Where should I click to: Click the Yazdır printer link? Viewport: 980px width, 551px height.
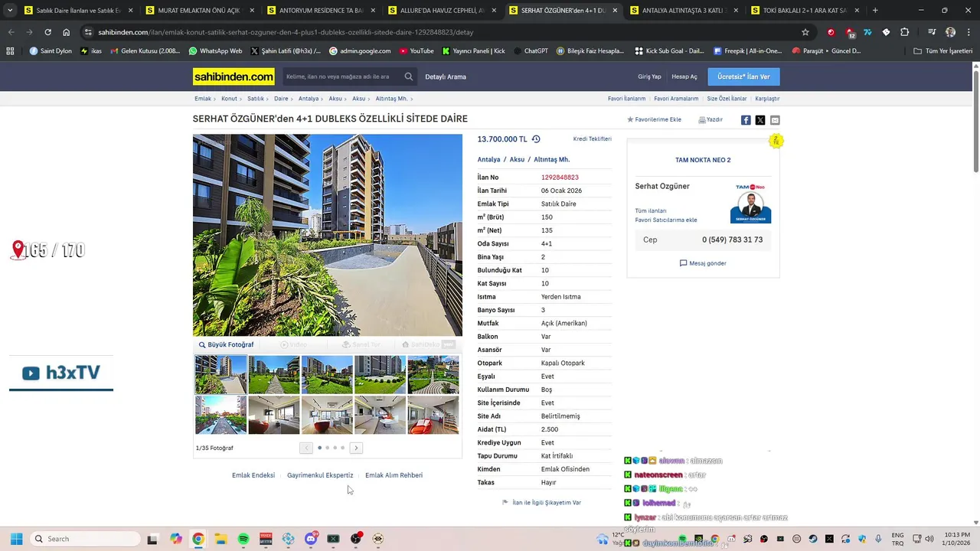pyautogui.click(x=710, y=119)
